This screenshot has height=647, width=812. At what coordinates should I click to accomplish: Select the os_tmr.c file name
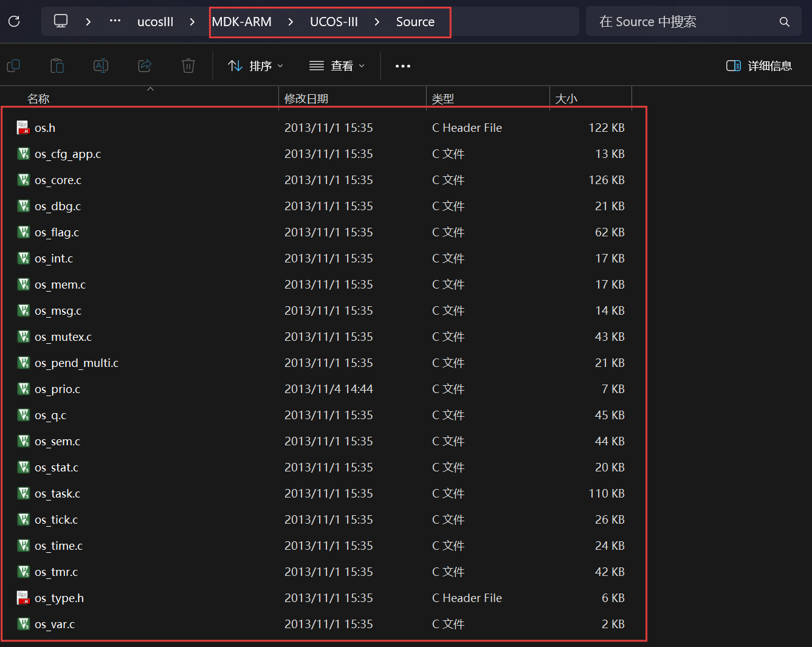[56, 572]
